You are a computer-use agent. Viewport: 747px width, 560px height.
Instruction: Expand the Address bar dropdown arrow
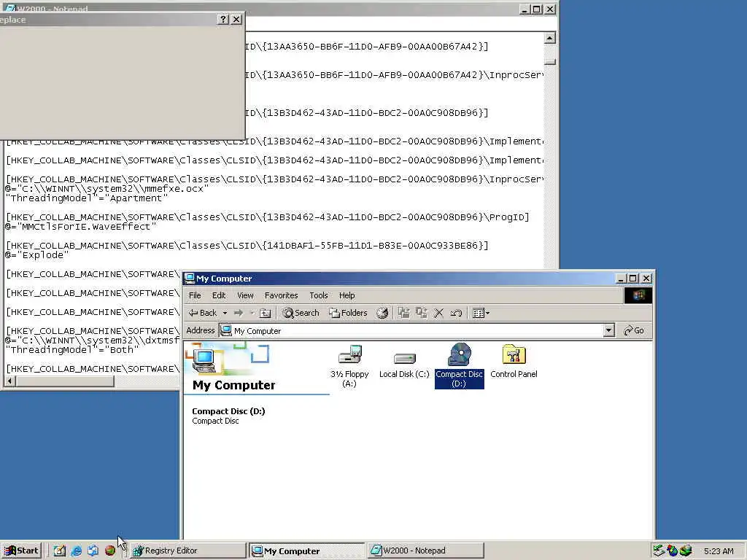(x=609, y=330)
